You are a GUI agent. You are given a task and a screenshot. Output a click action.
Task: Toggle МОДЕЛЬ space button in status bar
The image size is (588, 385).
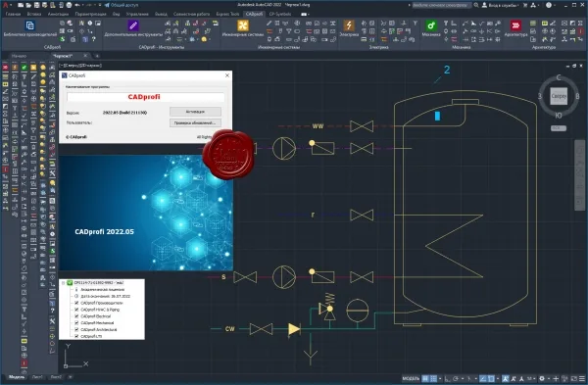tap(411, 378)
